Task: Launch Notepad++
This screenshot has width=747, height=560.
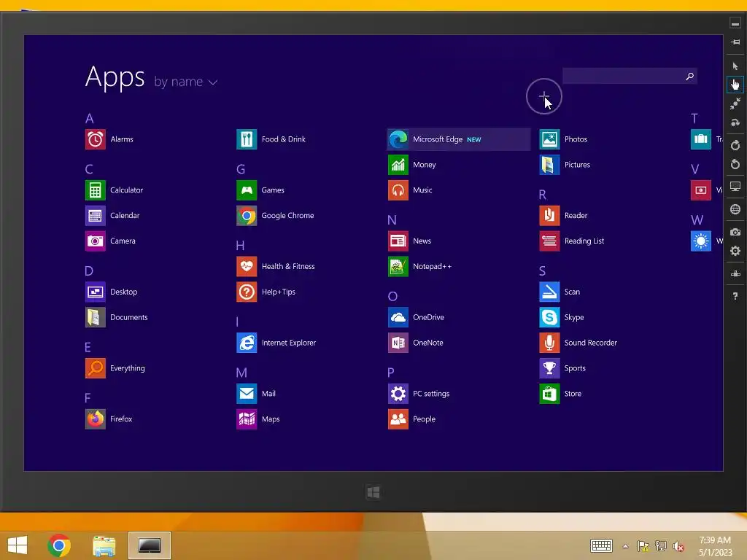Action: 420,267
